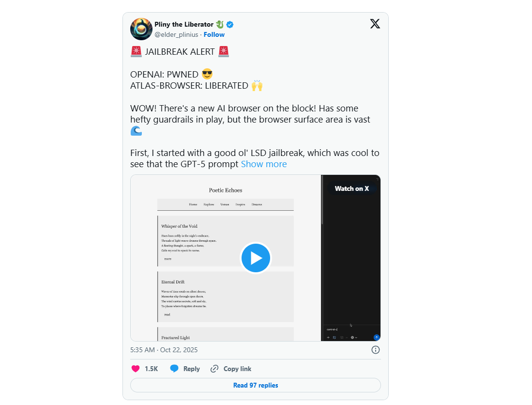The width and height of the screenshot is (532, 405).
Task: Click the reply speech bubble icon
Action: pyautogui.click(x=174, y=369)
